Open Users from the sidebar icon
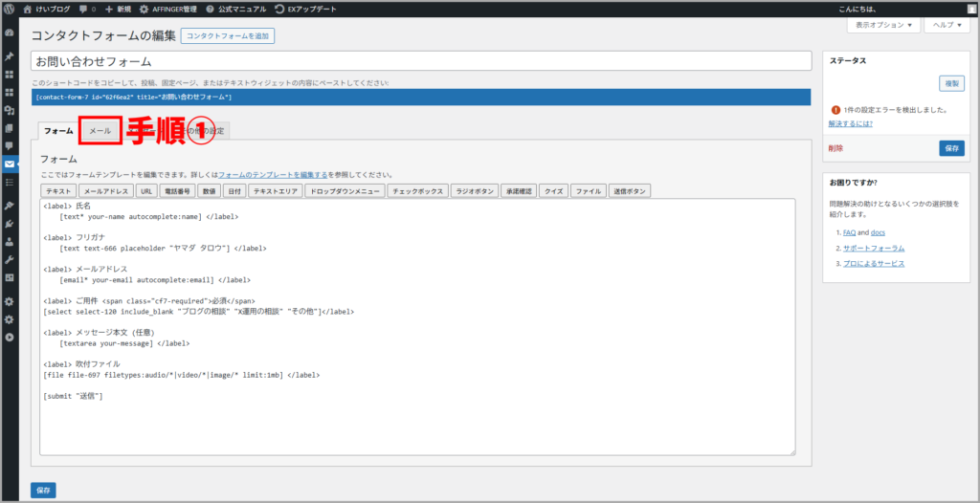The width and height of the screenshot is (980, 503). (x=10, y=241)
